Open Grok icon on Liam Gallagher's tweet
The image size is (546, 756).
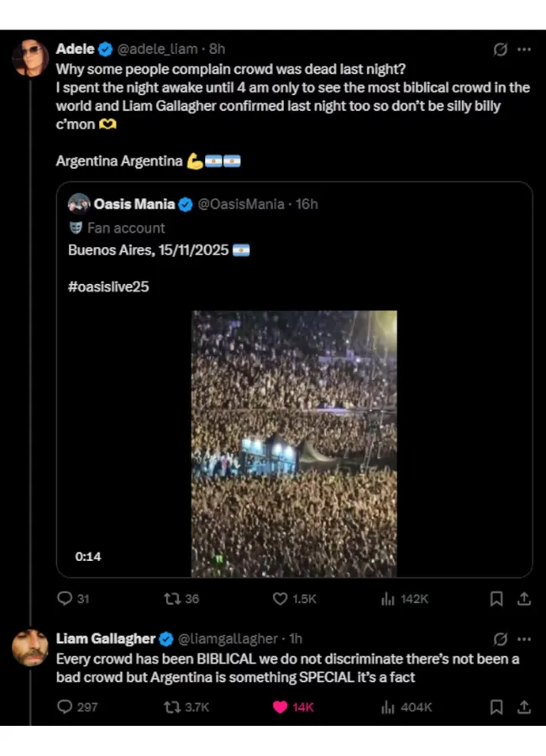click(x=500, y=639)
